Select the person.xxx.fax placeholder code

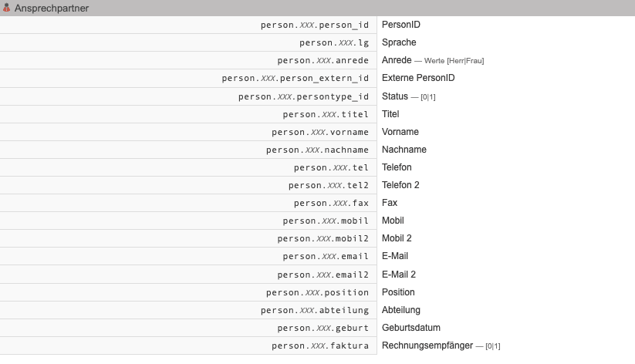331,203
